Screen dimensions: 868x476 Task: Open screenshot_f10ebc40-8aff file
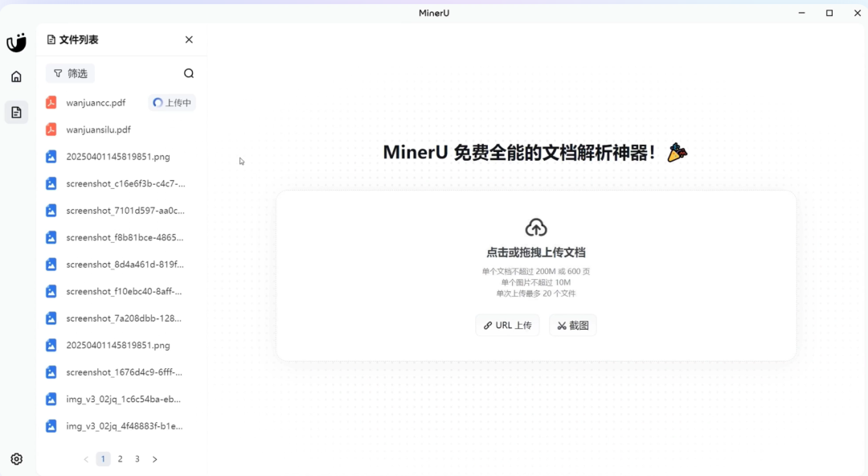point(124,292)
